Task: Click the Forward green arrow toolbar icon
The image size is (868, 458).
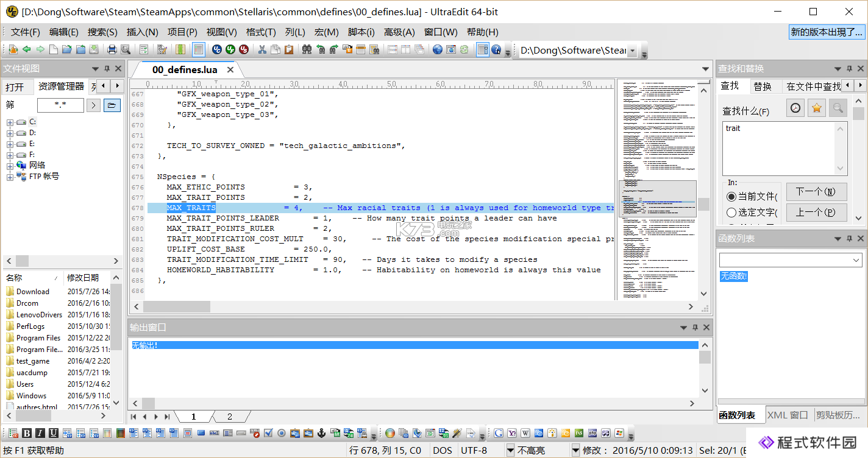Action: coord(40,50)
